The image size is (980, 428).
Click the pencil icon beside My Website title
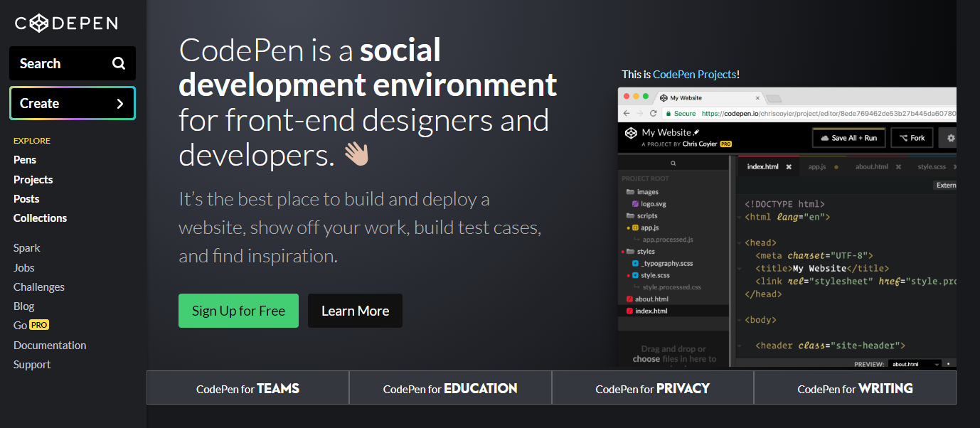[697, 132]
